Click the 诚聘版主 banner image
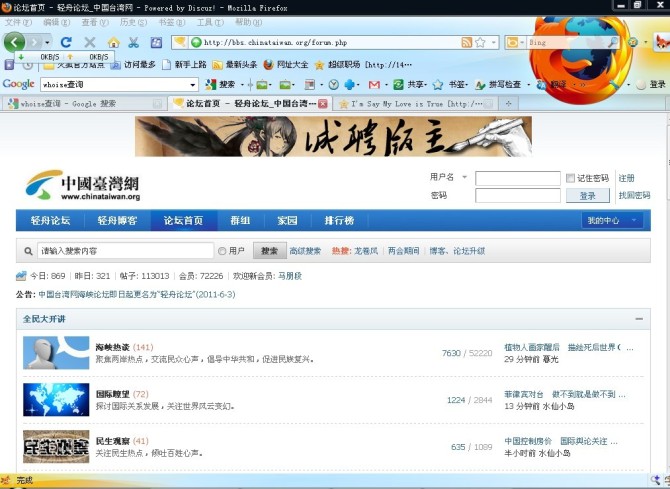This screenshot has height=489, width=670. (x=334, y=136)
